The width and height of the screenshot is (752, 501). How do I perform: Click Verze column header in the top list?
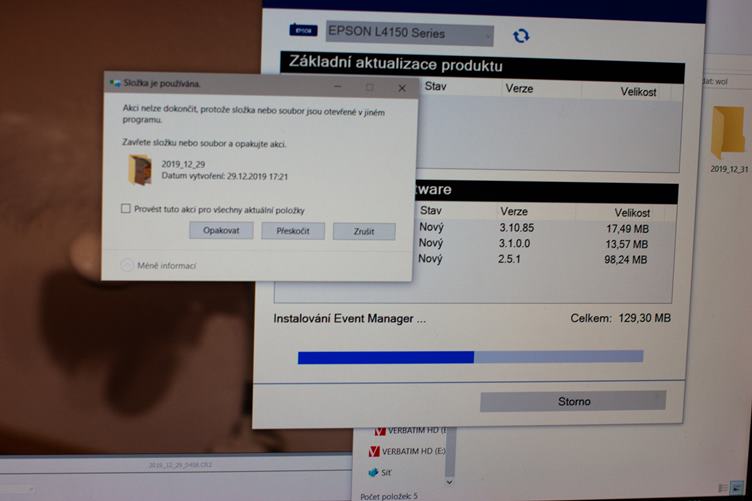519,89
